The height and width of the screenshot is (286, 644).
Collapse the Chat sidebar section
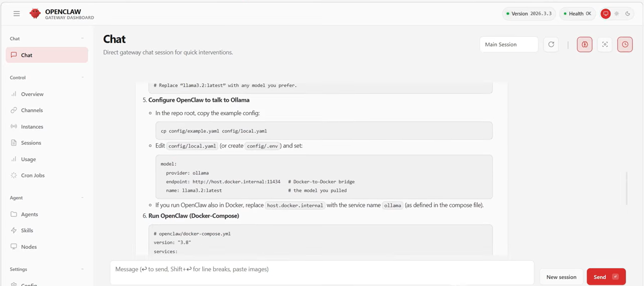83,38
